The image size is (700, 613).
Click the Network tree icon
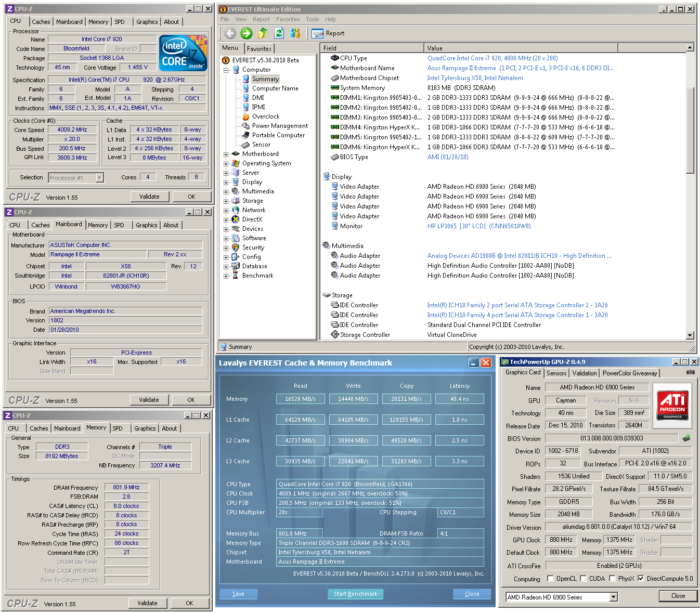(x=236, y=210)
